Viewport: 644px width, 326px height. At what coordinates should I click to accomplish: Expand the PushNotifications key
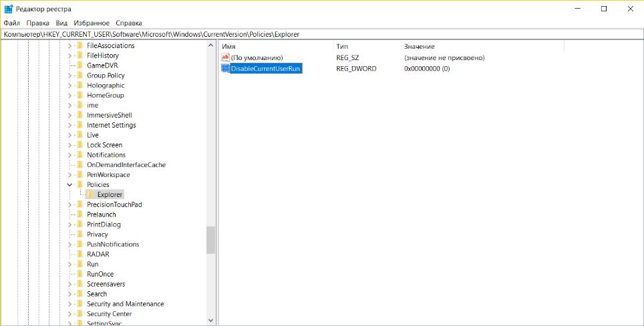pyautogui.click(x=70, y=244)
